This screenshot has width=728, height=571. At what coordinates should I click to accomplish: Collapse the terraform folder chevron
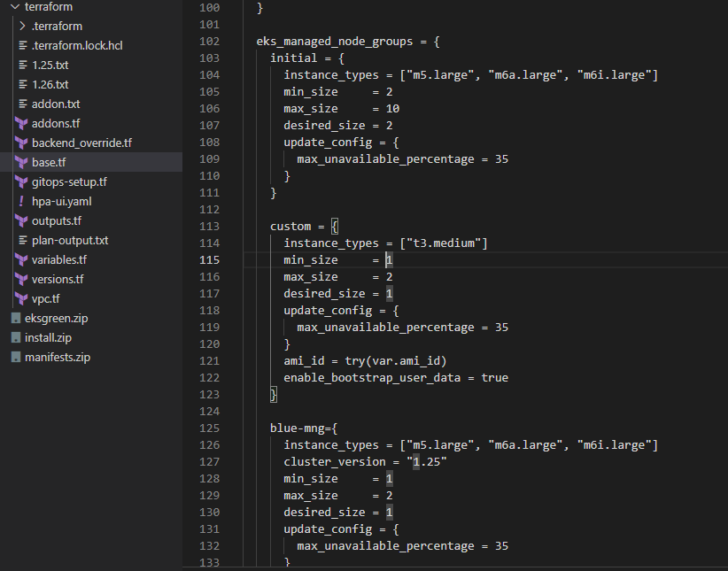pos(15,7)
